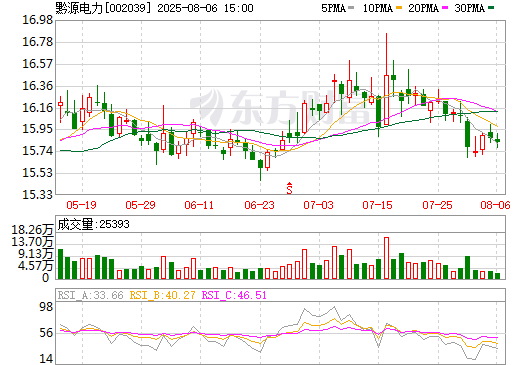This screenshot has height=365, width=520.
Task: Click the 13.70万 volume axis label
Action: (32, 242)
